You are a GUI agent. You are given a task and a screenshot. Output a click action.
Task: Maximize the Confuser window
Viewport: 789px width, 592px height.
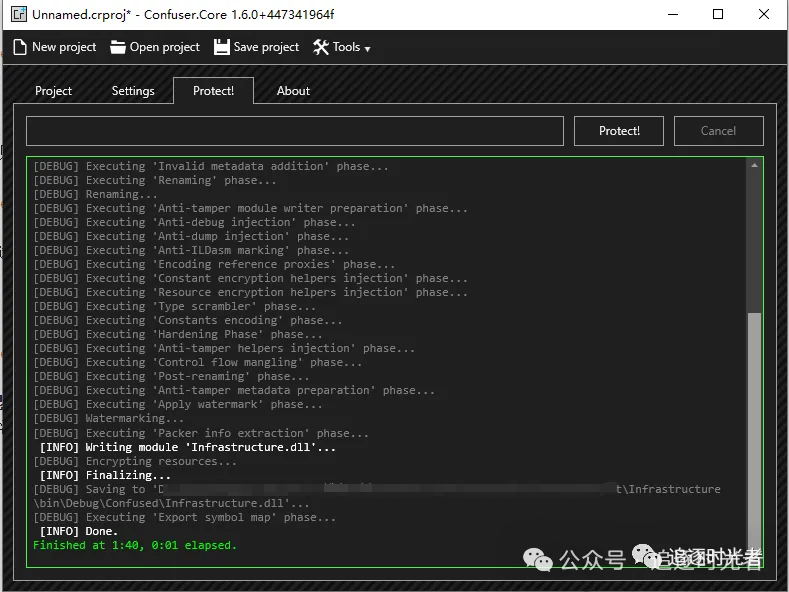[x=718, y=14]
